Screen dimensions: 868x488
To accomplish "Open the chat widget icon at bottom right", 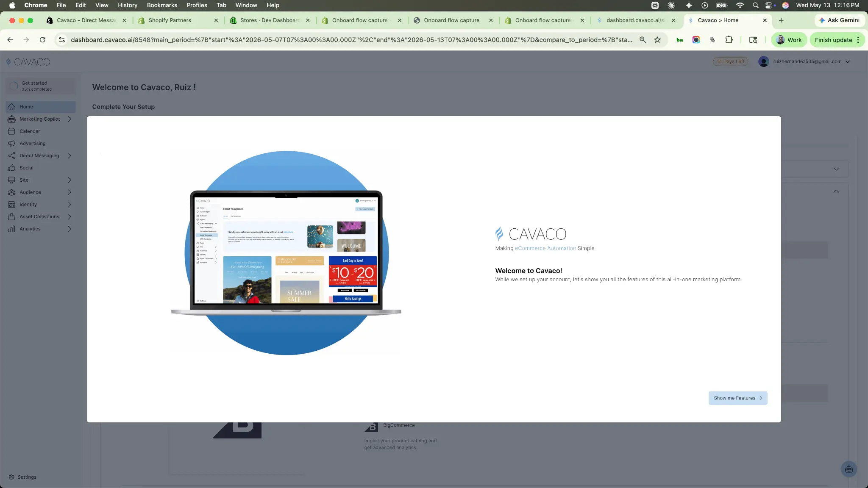I will (849, 469).
